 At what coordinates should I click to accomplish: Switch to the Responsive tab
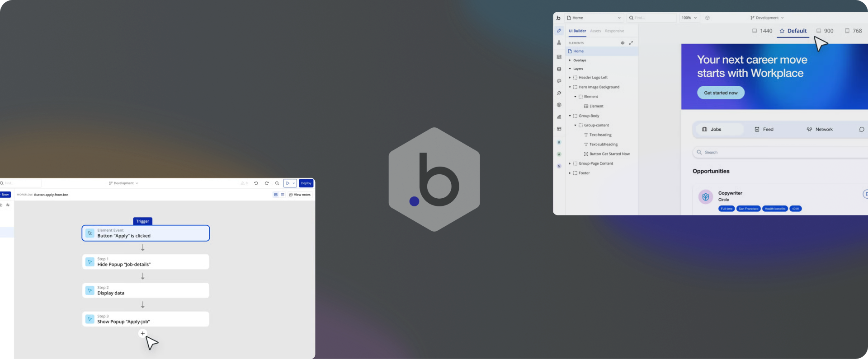(614, 31)
